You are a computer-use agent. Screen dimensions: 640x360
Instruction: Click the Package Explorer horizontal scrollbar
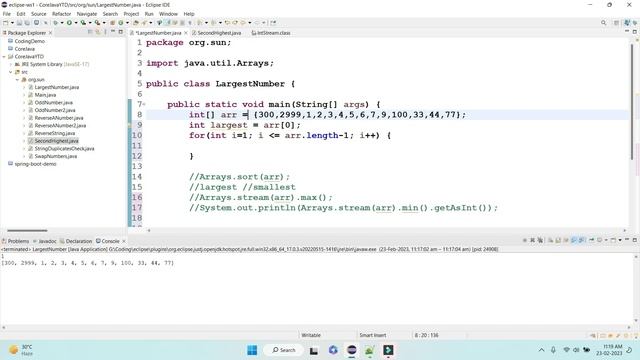click(x=27, y=231)
